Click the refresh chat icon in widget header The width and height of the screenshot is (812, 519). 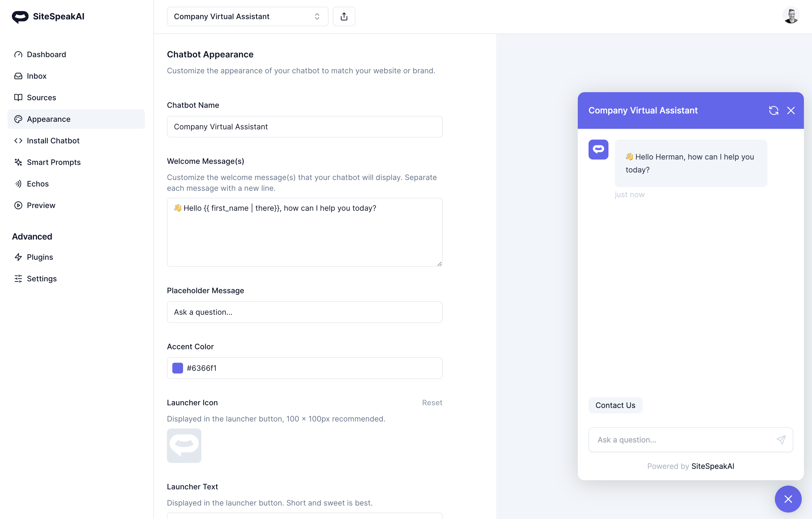[x=773, y=111]
